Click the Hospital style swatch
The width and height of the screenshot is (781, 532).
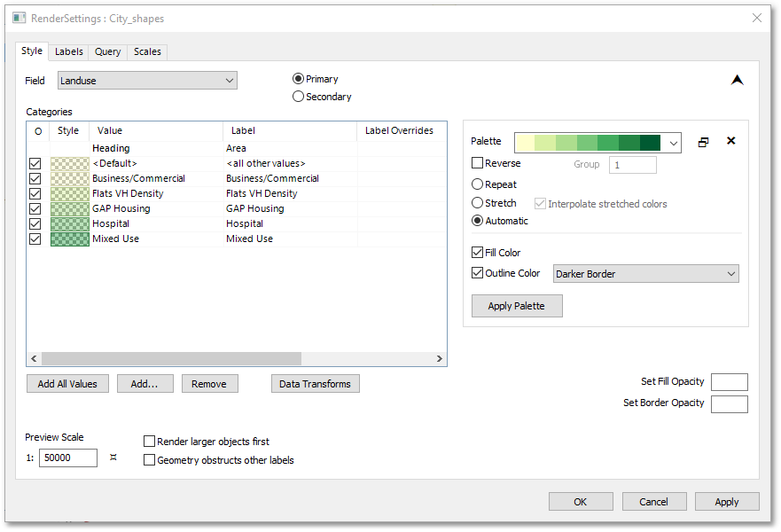tap(70, 223)
